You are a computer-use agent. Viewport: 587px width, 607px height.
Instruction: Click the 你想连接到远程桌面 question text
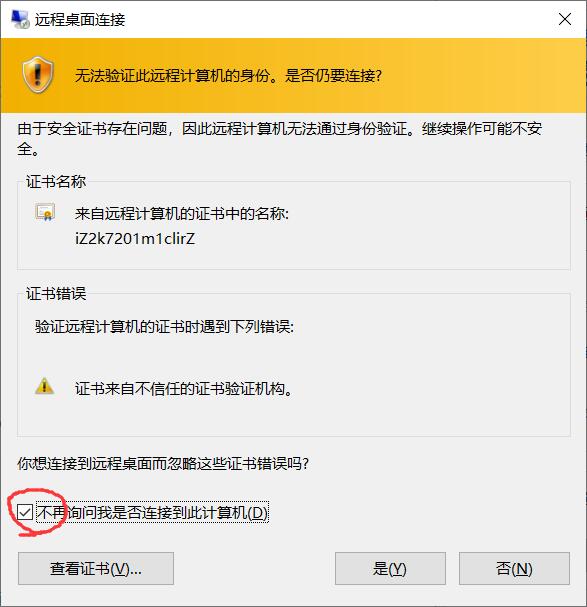pyautogui.click(x=163, y=463)
